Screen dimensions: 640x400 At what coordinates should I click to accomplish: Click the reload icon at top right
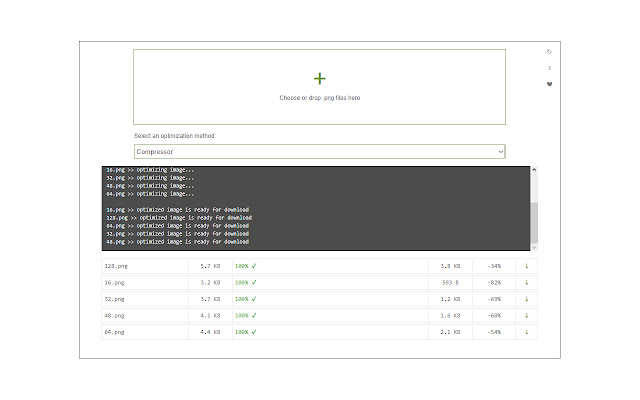point(549,52)
